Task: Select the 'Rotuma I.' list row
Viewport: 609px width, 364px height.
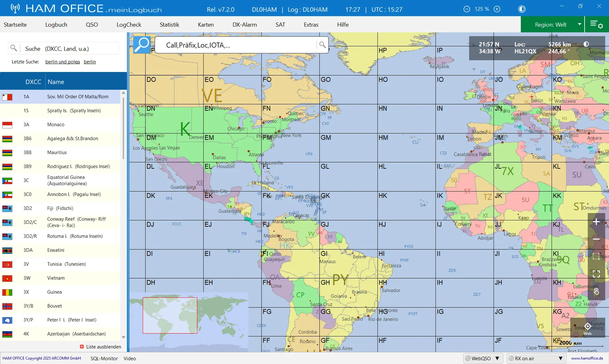Action: pyautogui.click(x=60, y=236)
